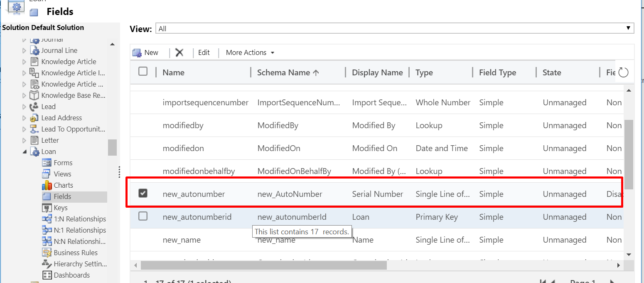644x283 pixels.
Task: Expand the Lead entity tree node
Action: pyautogui.click(x=24, y=107)
